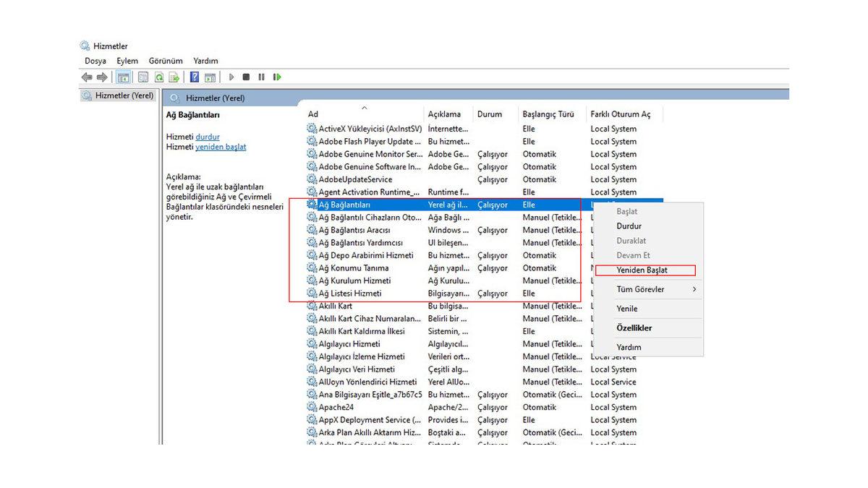Click the blue Help question mark icon
This screenshot has height=488, width=868.
(x=195, y=77)
